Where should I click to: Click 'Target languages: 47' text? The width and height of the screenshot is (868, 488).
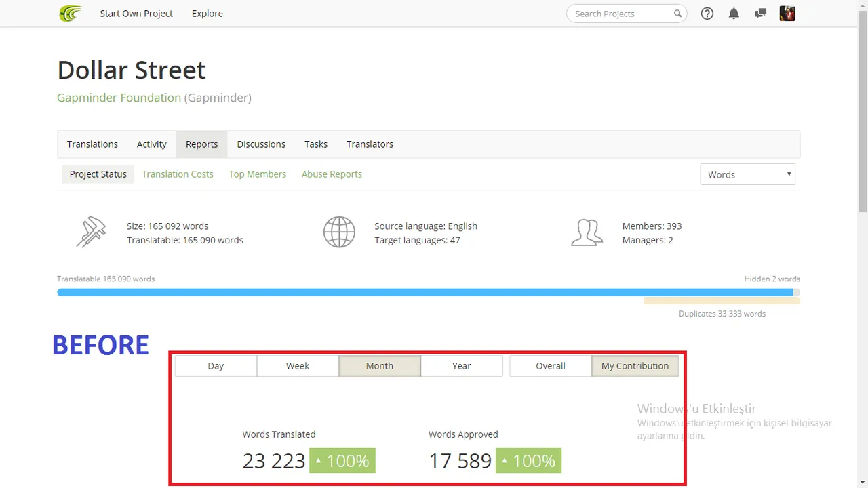pos(417,241)
